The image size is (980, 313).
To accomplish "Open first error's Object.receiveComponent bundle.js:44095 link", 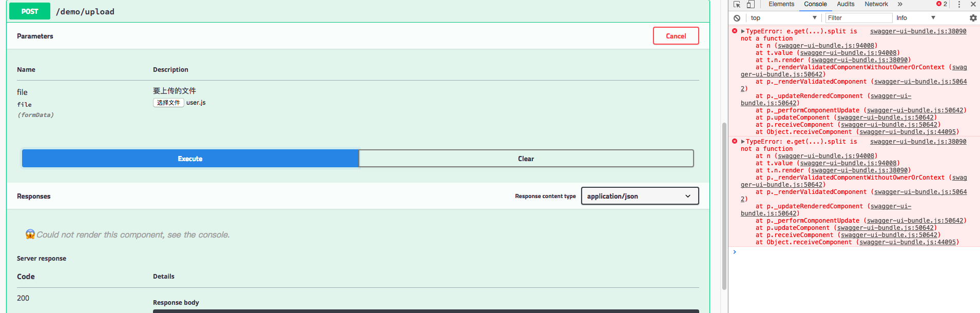I will point(908,132).
